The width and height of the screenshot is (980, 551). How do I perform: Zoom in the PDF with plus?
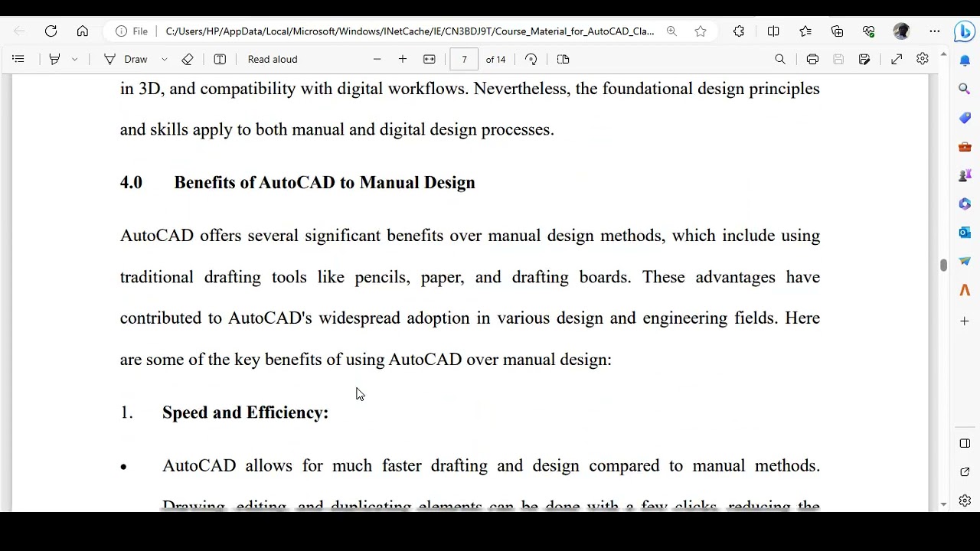click(x=403, y=59)
